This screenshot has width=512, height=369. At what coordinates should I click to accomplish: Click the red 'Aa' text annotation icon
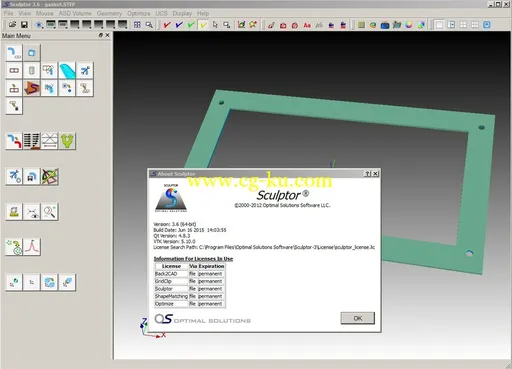click(307, 25)
